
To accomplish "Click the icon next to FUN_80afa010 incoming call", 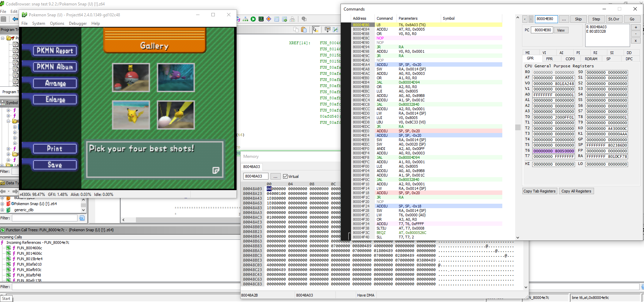I will click(8, 264).
